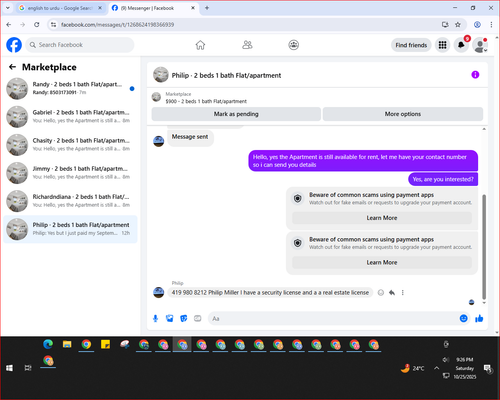The height and width of the screenshot is (400, 500).
Task: Open the tab search dropdown arrow
Action: [8, 8]
